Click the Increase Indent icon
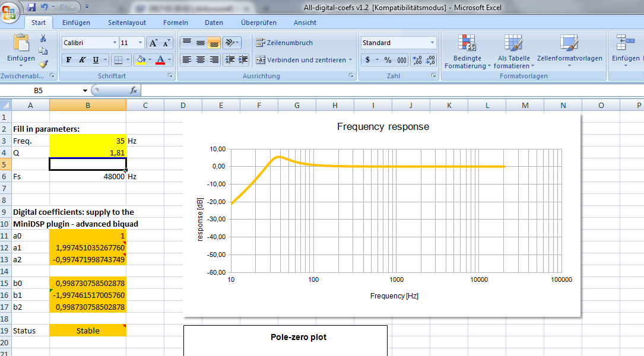Image resolution: width=644 pixels, height=356 pixels. tap(243, 60)
